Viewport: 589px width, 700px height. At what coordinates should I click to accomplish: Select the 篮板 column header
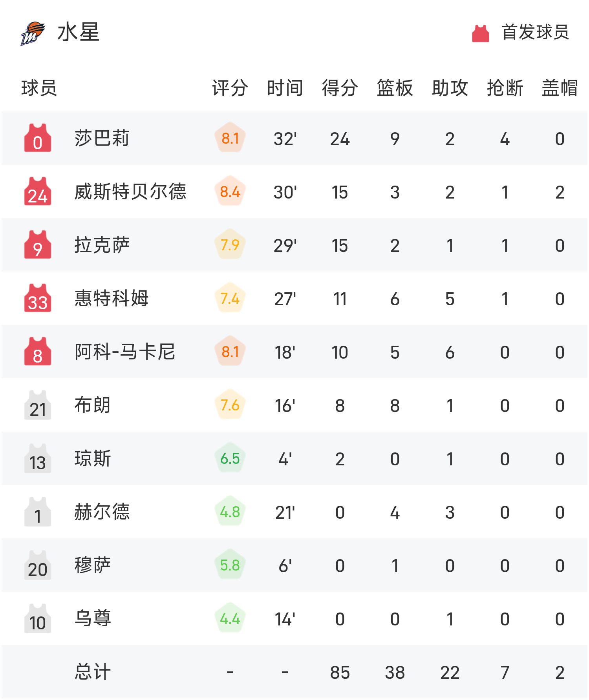coord(395,88)
